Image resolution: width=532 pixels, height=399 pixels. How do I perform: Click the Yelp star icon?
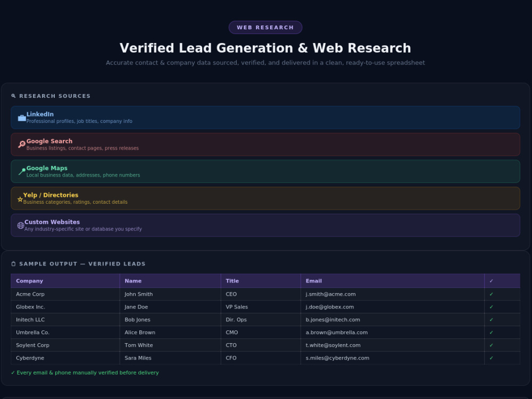pos(20,199)
